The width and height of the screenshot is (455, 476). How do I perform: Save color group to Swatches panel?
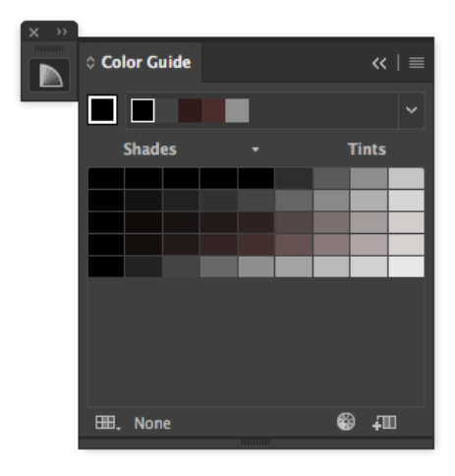click(384, 422)
